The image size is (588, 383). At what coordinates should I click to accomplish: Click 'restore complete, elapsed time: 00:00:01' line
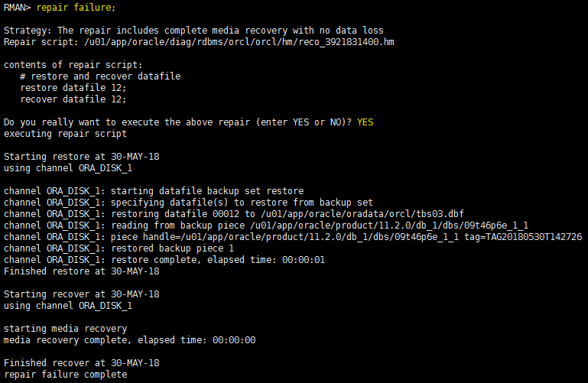point(164,260)
